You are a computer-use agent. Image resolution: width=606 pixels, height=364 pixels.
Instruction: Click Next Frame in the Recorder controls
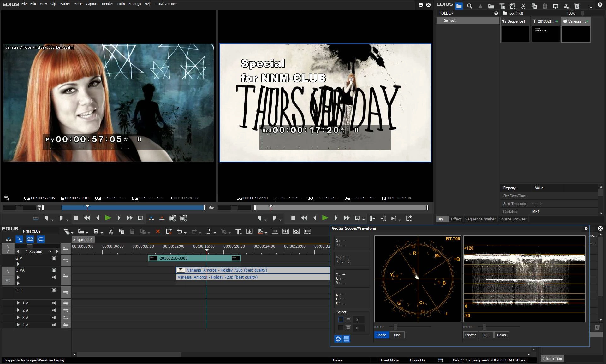336,218
